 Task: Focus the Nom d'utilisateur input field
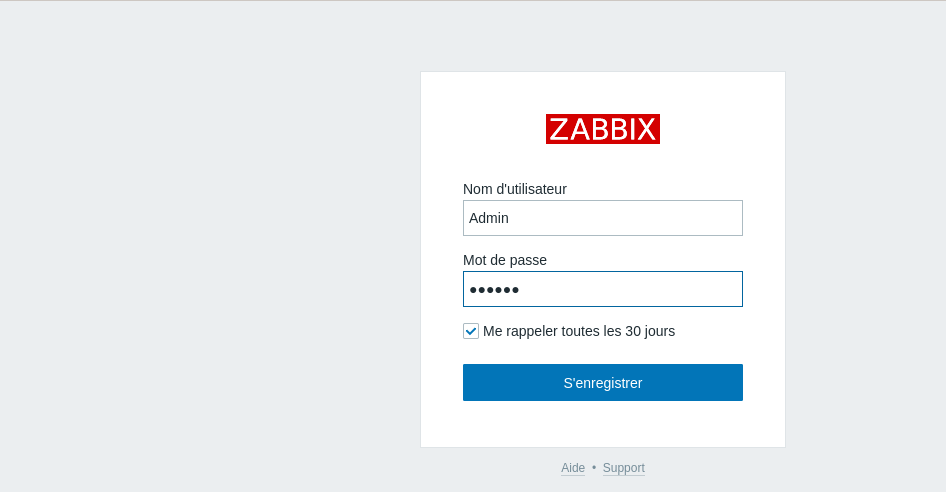click(x=602, y=218)
